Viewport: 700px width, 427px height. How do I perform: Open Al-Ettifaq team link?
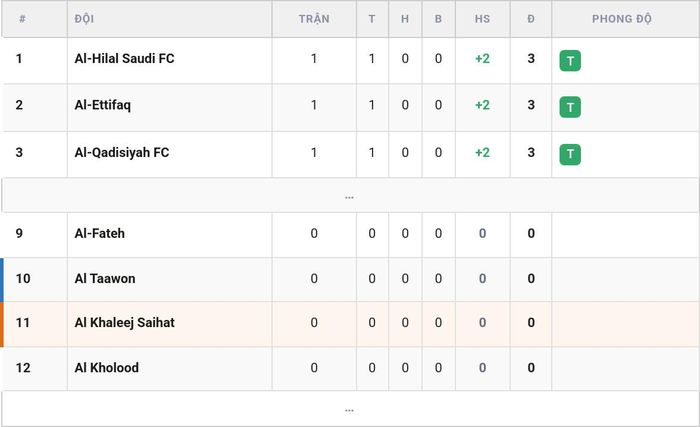[103, 105]
